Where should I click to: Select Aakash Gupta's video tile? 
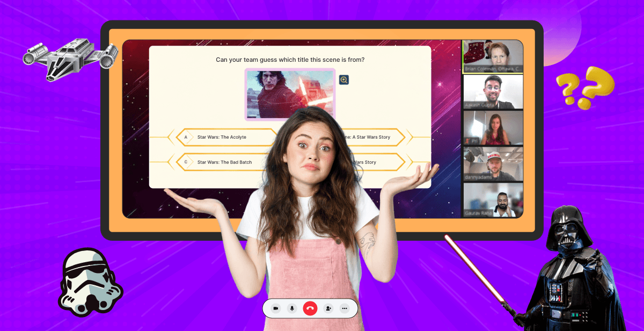pos(493,92)
